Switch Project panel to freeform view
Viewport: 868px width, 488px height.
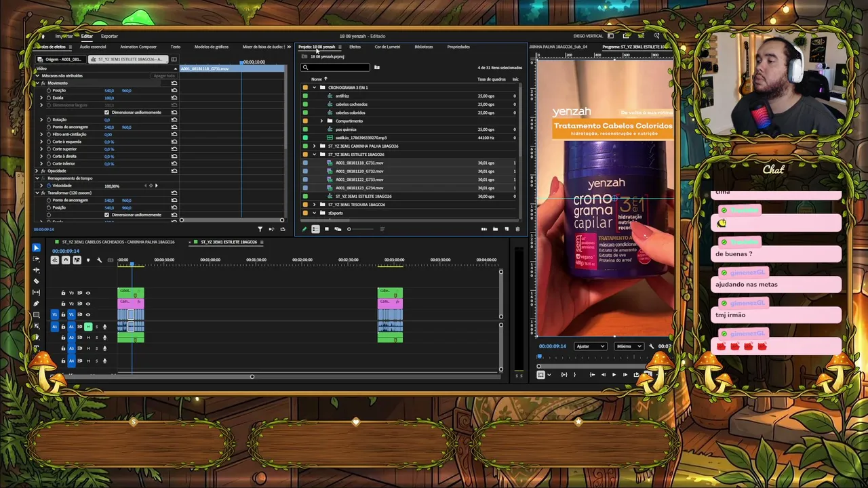tap(338, 229)
